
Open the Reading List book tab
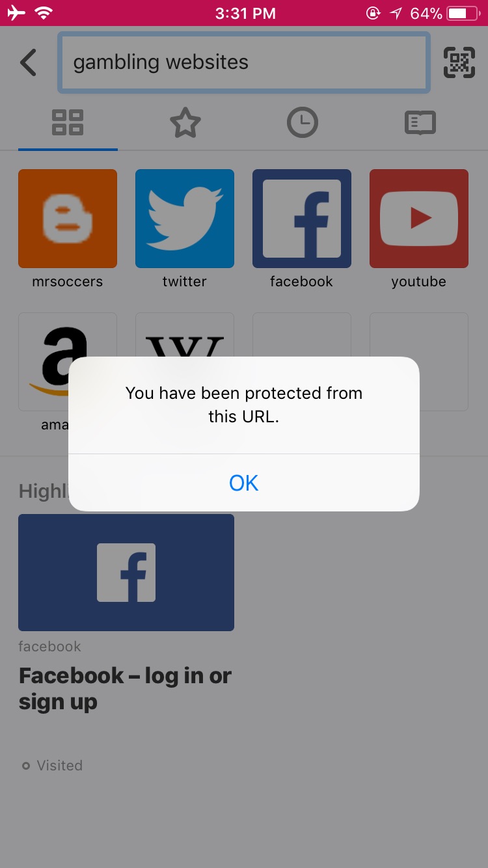[x=420, y=122]
